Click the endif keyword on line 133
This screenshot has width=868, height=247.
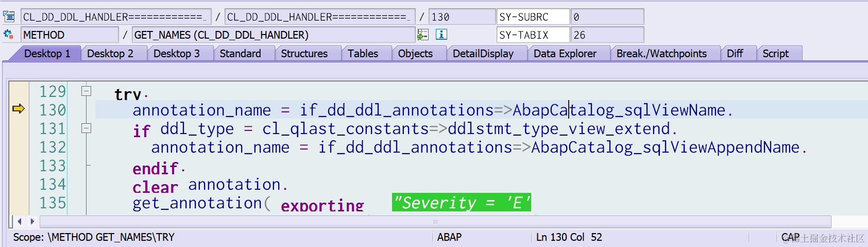click(x=155, y=169)
